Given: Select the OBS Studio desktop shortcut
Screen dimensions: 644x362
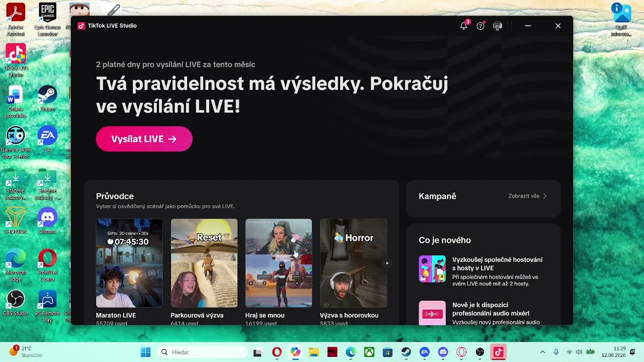Looking at the screenshot, I should click(16, 303).
